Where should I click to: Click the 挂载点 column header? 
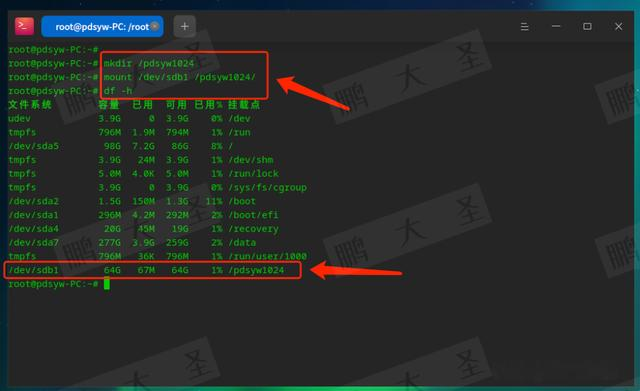click(x=244, y=105)
